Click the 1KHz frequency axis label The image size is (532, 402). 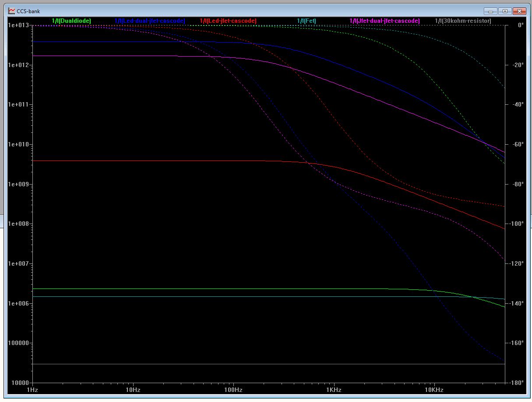click(334, 390)
